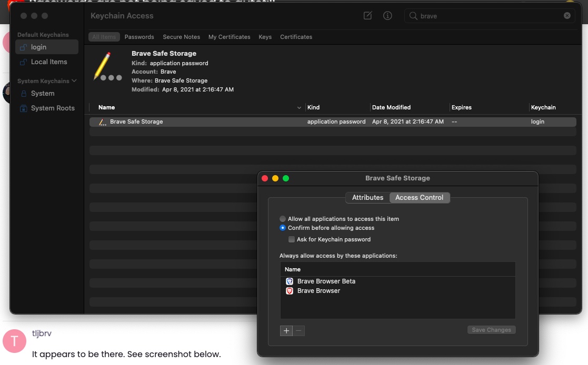Viewport: 588px width, 365px height.
Task: Click the red Brave Browser app icon
Action: click(290, 291)
